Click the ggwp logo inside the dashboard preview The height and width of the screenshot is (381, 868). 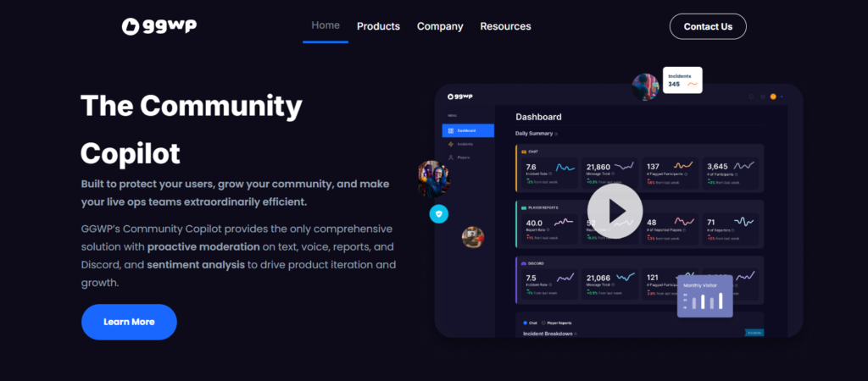pos(460,97)
